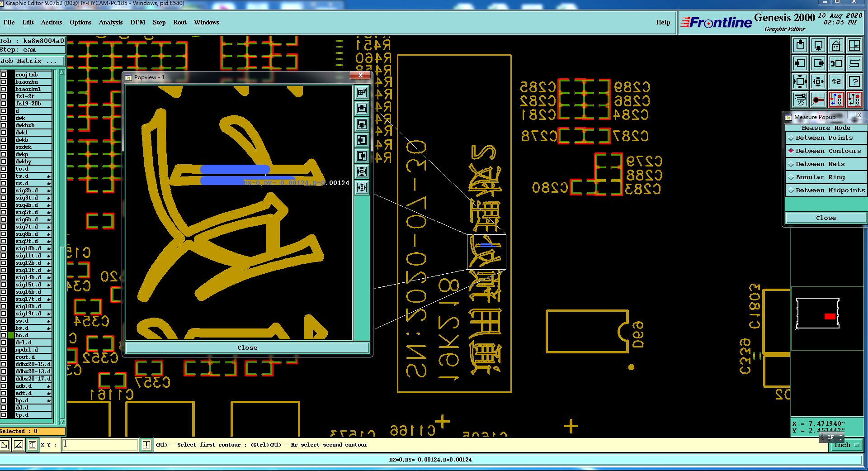Open the Rout menu
This screenshot has width=868, height=471.
(180, 22)
